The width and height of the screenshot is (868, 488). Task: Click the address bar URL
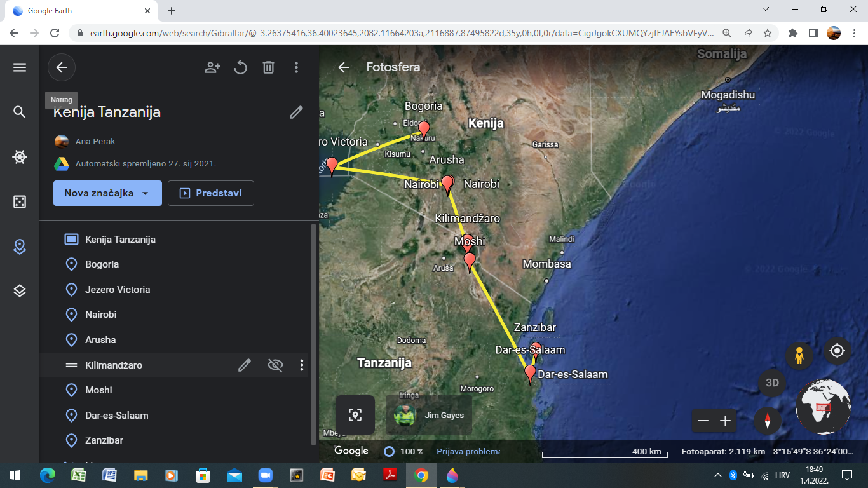(x=402, y=33)
